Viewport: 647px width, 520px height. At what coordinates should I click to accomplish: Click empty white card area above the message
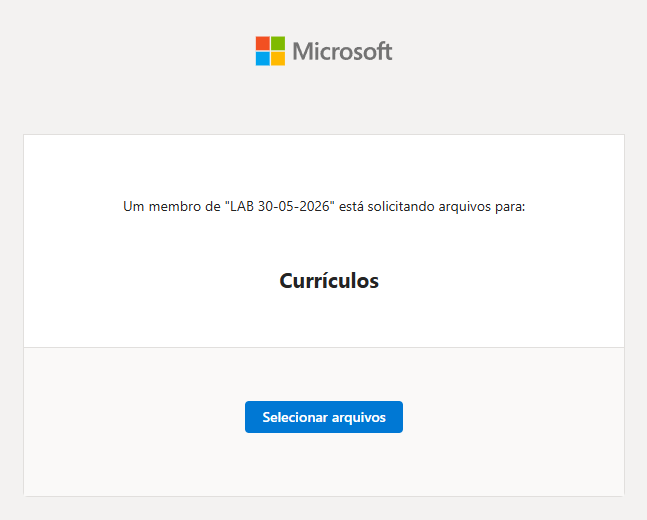tap(324, 165)
